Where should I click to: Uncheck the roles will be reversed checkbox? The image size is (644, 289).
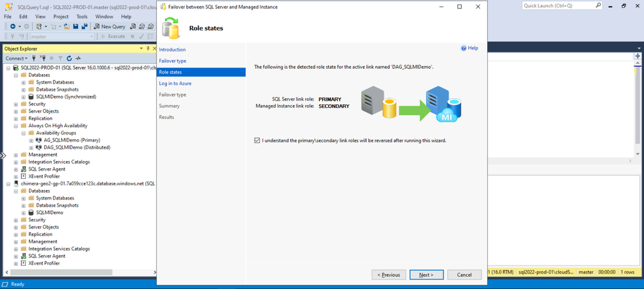[257, 140]
